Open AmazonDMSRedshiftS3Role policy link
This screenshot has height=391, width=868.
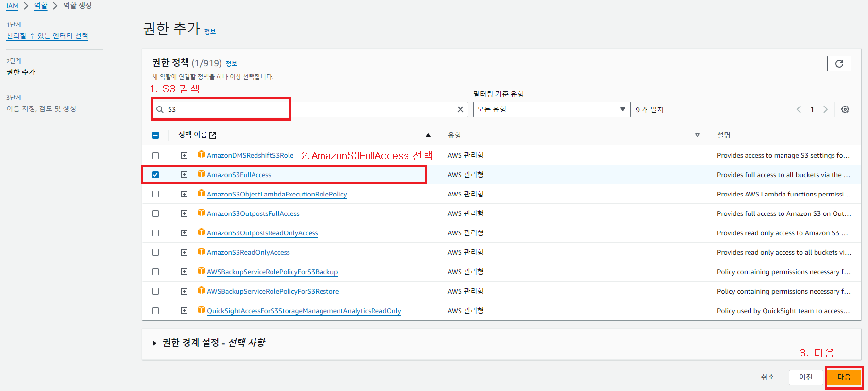pos(250,155)
